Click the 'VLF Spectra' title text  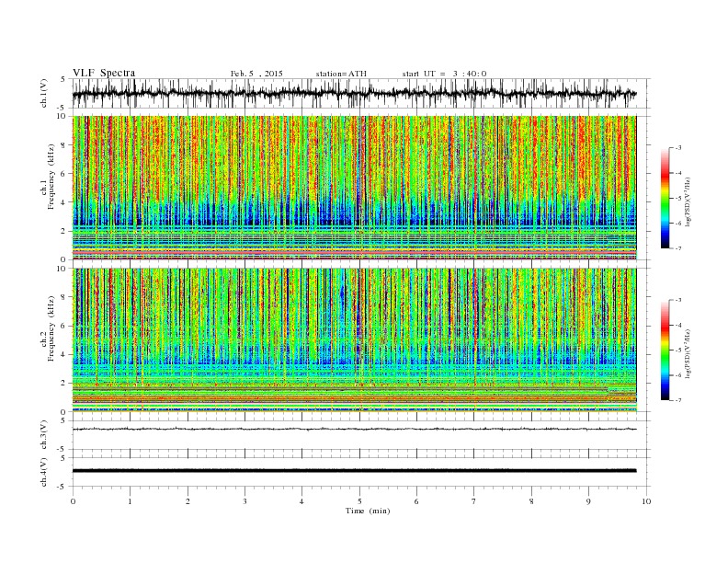pos(104,73)
